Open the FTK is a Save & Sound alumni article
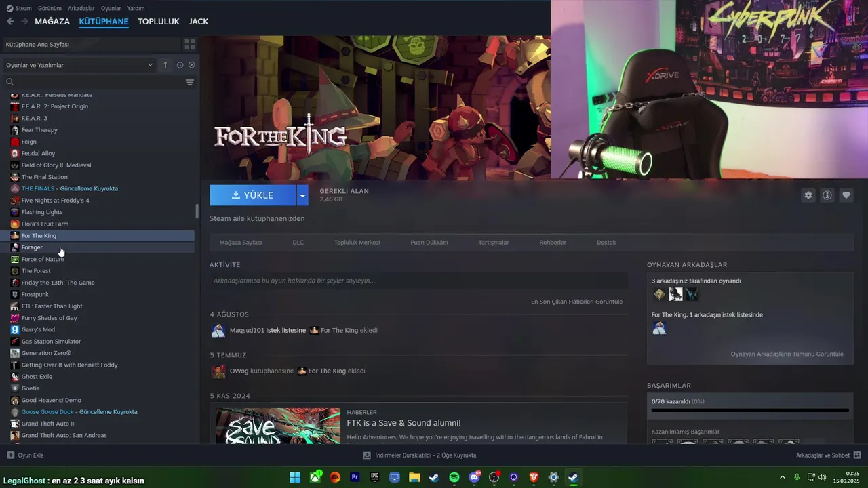 403,423
